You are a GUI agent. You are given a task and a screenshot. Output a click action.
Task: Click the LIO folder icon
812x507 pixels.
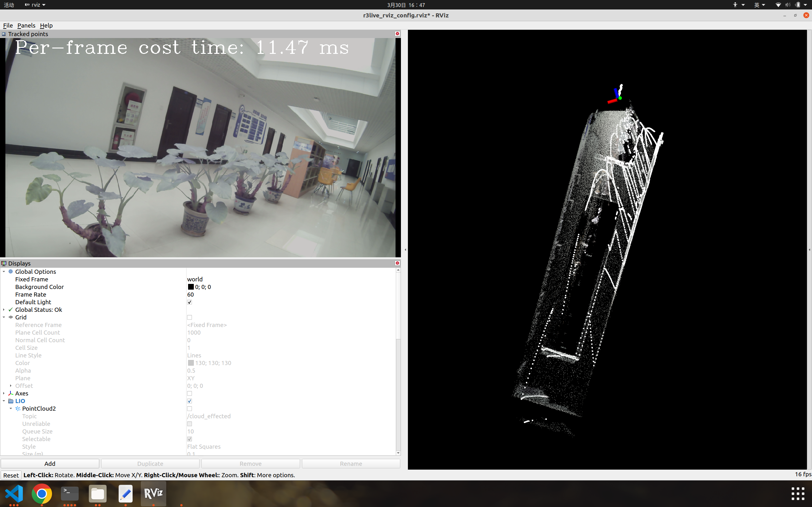click(10, 401)
